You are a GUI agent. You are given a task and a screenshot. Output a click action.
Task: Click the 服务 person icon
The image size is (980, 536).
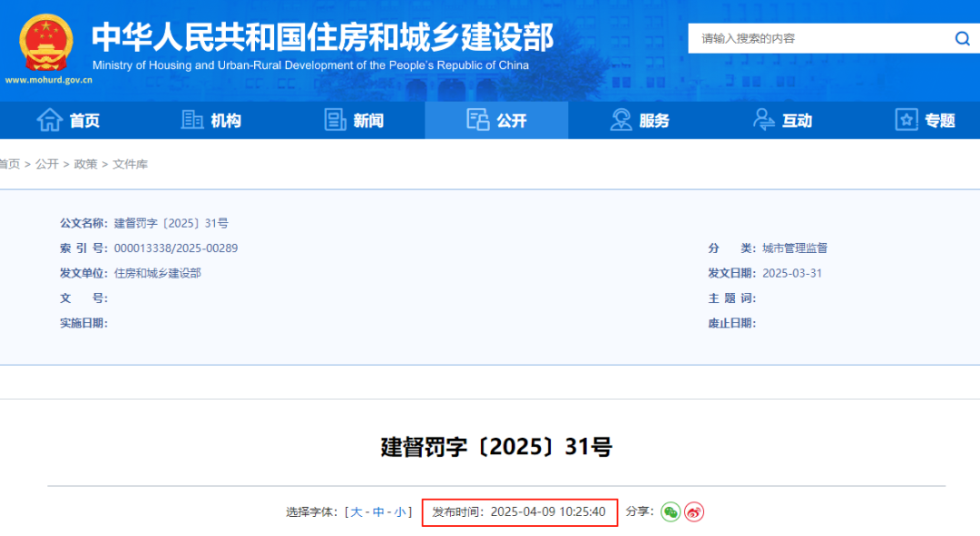[622, 120]
